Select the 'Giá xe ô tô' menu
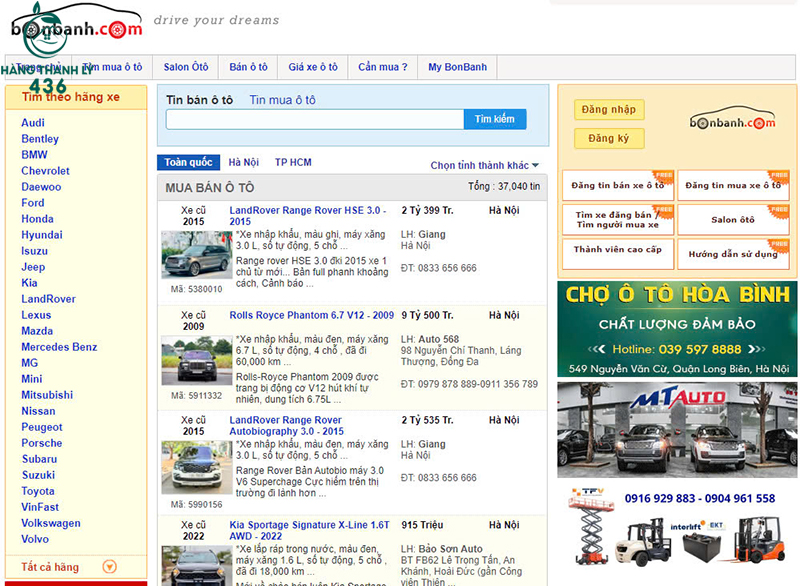The width and height of the screenshot is (800, 586). 313,67
